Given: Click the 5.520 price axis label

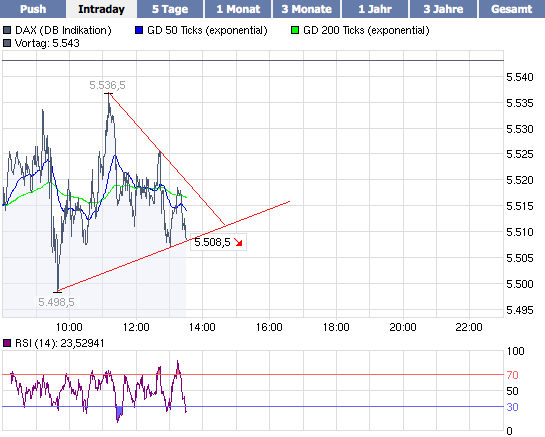Looking at the screenshot, I should tap(520, 180).
